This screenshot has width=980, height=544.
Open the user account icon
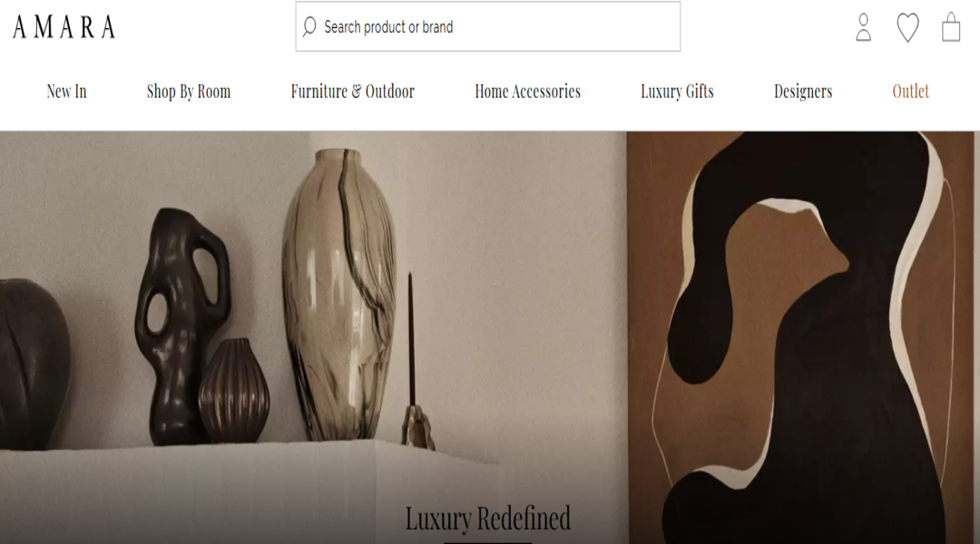(863, 27)
